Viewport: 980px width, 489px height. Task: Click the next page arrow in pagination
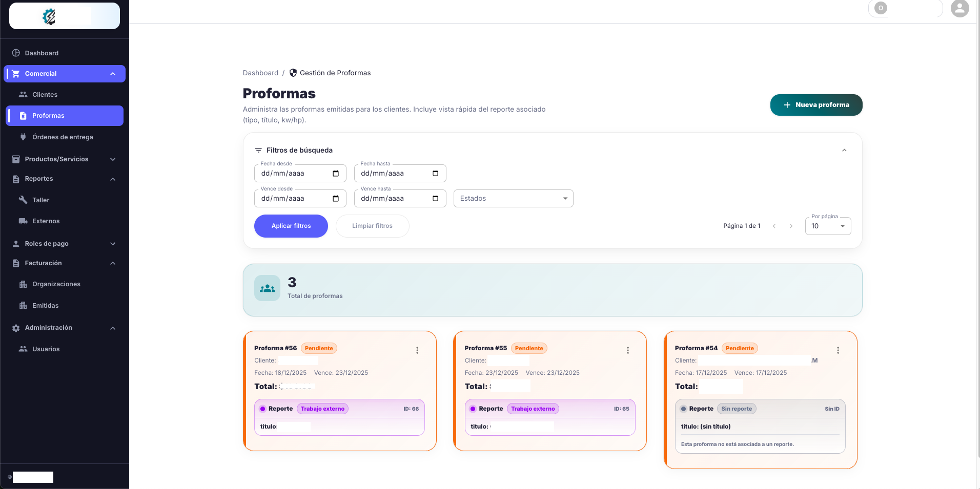pos(791,226)
